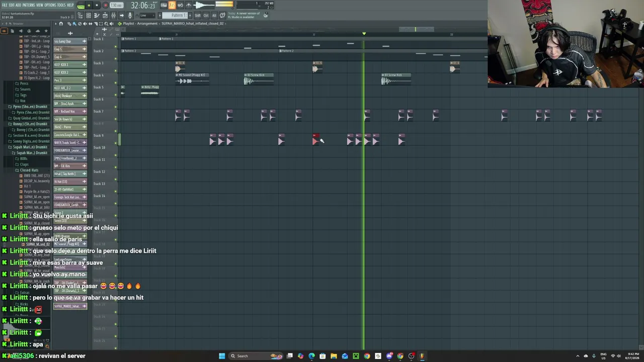Click plus icon on 'Perc 3' channel

pos(85,80)
